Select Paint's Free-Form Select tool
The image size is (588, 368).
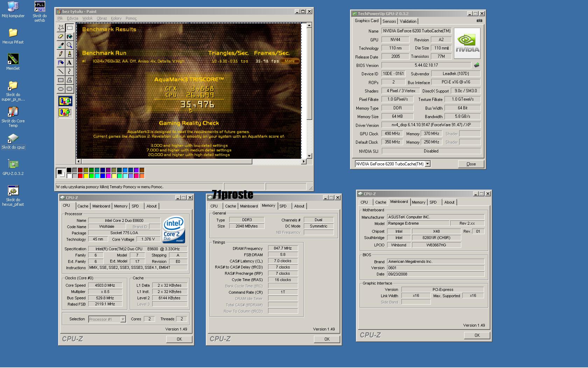(61, 27)
